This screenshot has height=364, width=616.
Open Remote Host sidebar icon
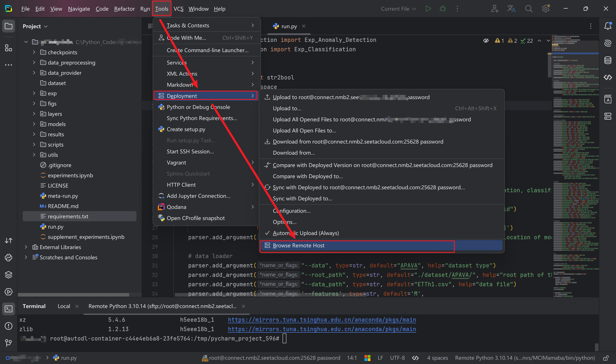click(608, 116)
